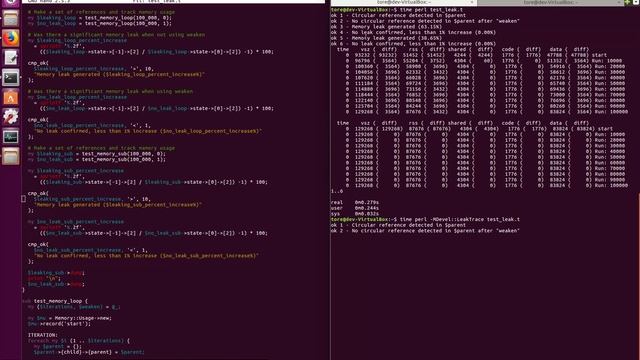Open System Monitor from the dock
This screenshot has height=360, width=640.
(x=11, y=136)
